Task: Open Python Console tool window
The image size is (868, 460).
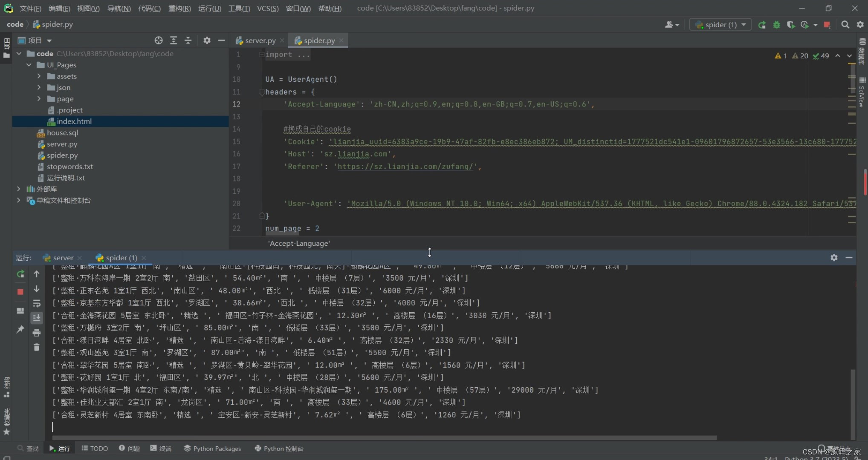Action: click(x=279, y=448)
